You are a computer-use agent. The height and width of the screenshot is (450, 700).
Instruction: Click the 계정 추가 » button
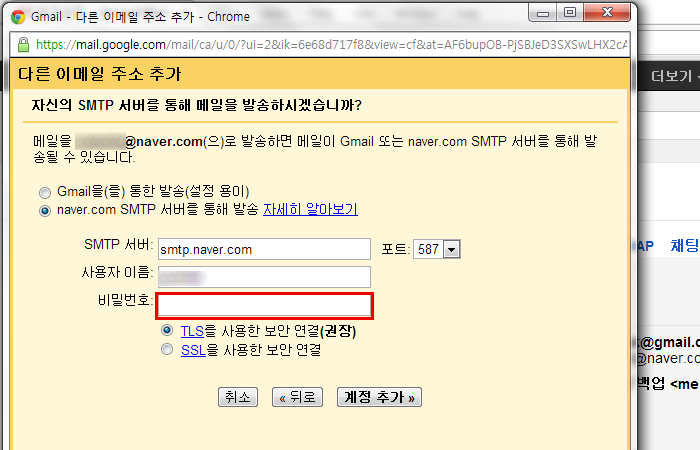tap(379, 397)
